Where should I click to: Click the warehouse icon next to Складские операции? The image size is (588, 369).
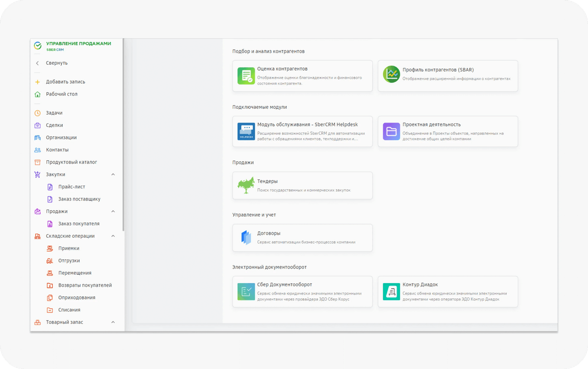pos(38,236)
